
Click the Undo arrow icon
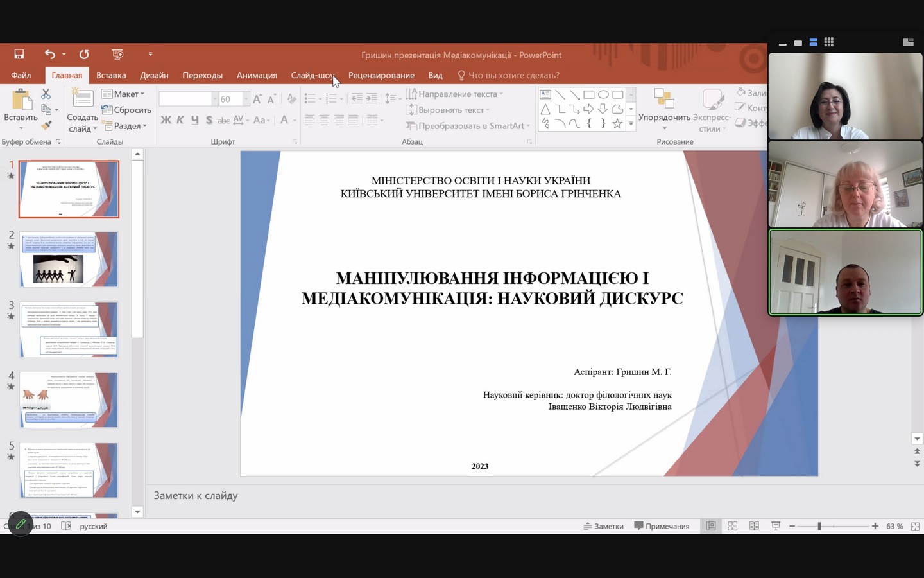click(49, 55)
